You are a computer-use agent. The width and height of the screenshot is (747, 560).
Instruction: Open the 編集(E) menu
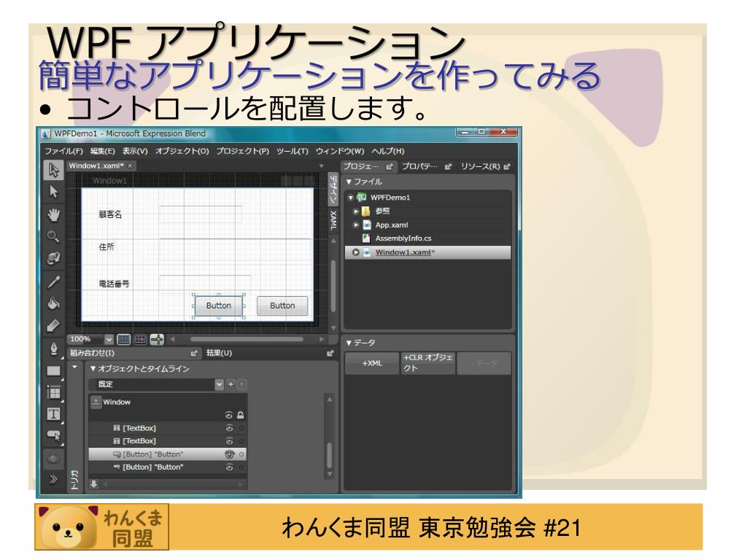[x=102, y=151]
